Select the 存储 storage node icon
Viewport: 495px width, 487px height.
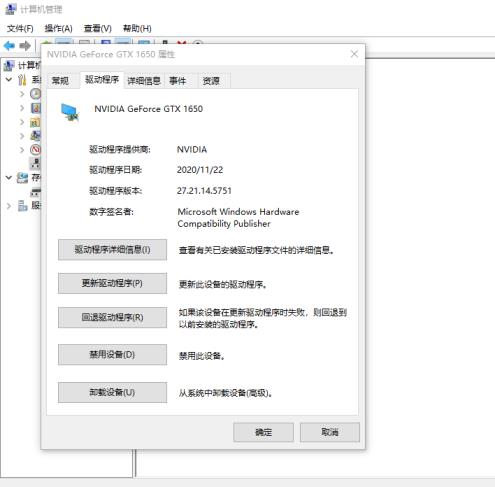click(x=22, y=178)
